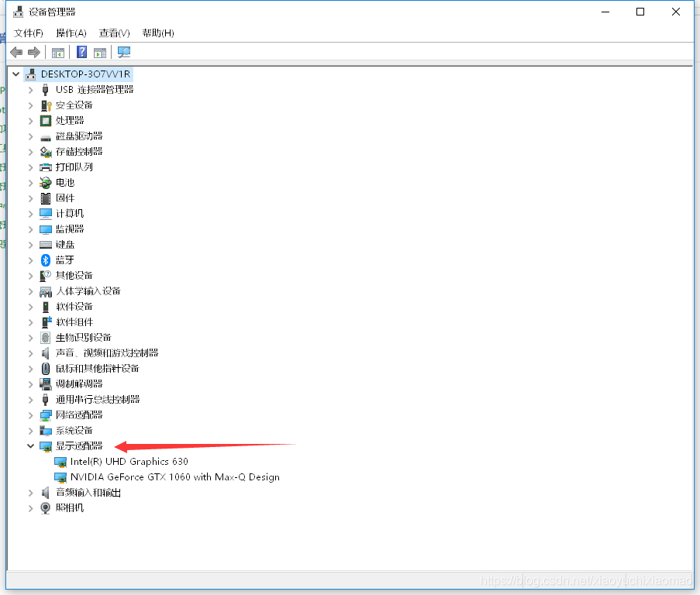Image resolution: width=700 pixels, height=595 pixels.
Task: Minimize the 设备管理器 window
Action: 605,12
